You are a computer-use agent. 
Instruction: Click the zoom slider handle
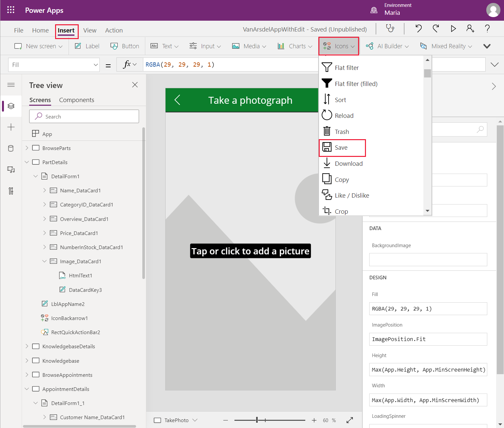[257, 420]
